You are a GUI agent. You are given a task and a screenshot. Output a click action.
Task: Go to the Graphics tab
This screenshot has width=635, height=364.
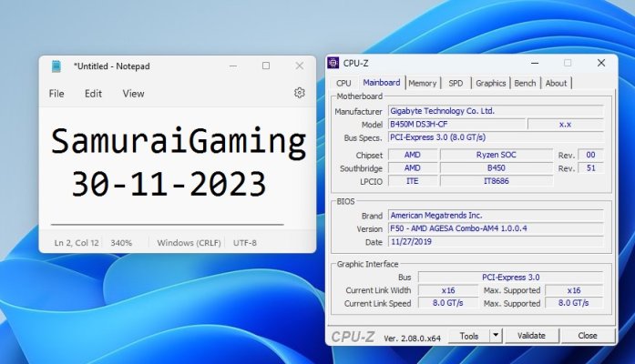tap(491, 84)
